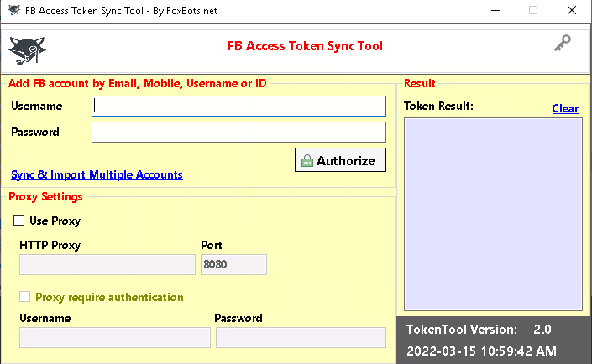Click the 'FB Access Token Sync Tool' heading
Image resolution: width=592 pixels, height=364 pixels.
305,46
